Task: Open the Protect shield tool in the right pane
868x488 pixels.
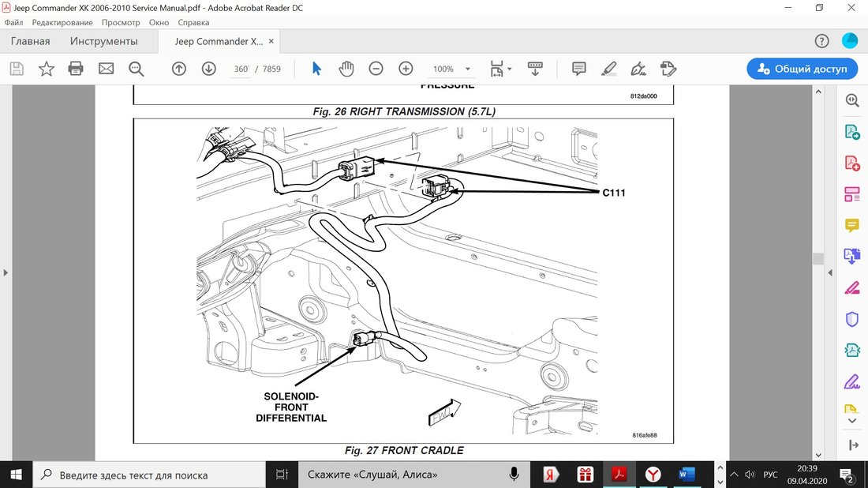Action: pos(852,319)
